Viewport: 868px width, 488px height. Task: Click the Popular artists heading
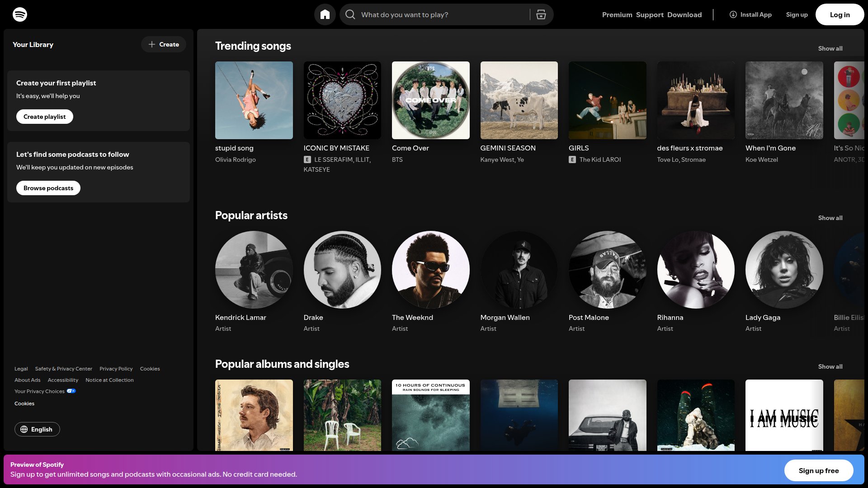[x=251, y=216]
